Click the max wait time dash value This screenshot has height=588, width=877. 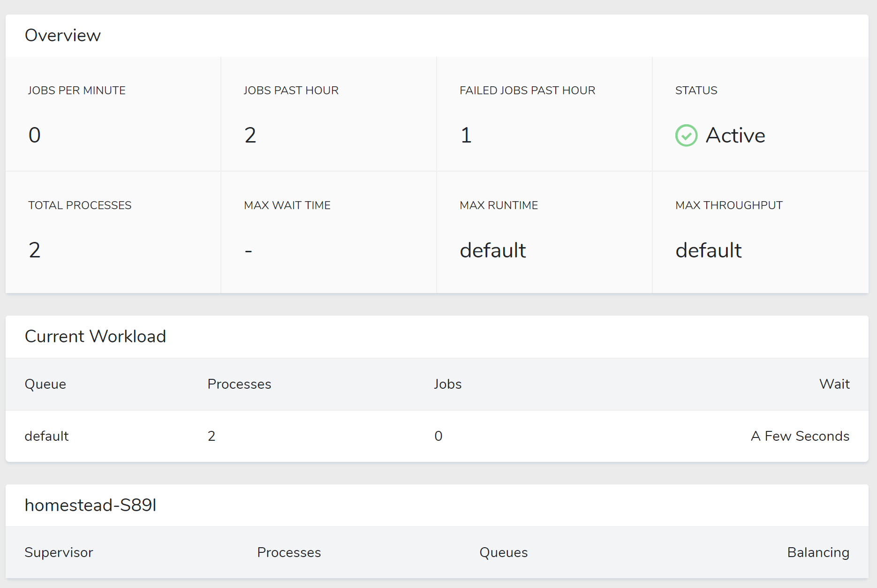click(249, 251)
